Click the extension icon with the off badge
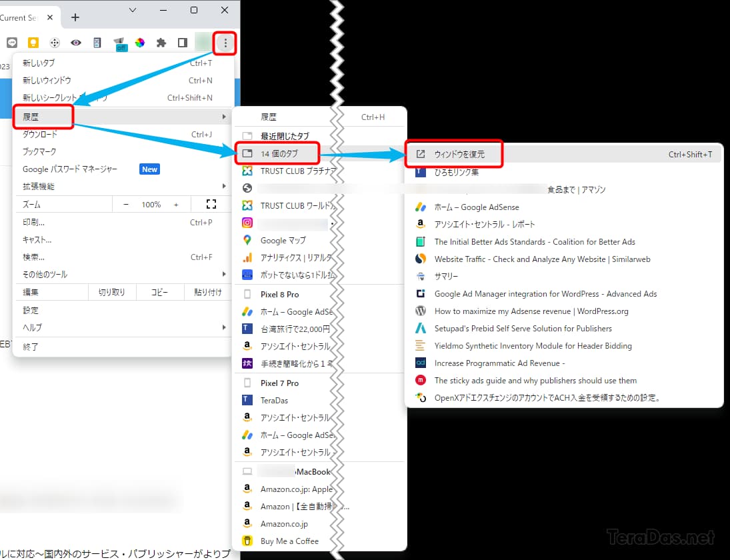This screenshot has width=730, height=560. click(x=119, y=44)
